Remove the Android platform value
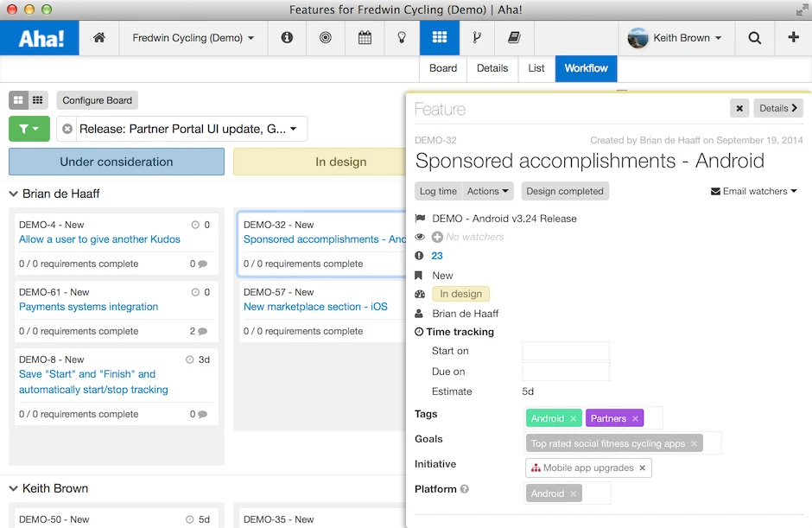The width and height of the screenshot is (812, 528). pos(573,493)
